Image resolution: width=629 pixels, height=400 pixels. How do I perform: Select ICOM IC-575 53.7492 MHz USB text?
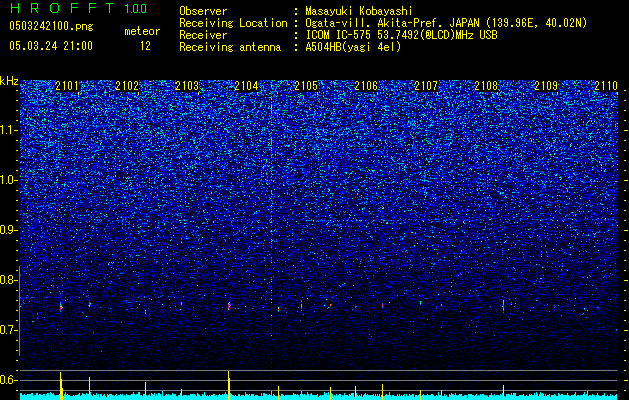tap(401, 35)
